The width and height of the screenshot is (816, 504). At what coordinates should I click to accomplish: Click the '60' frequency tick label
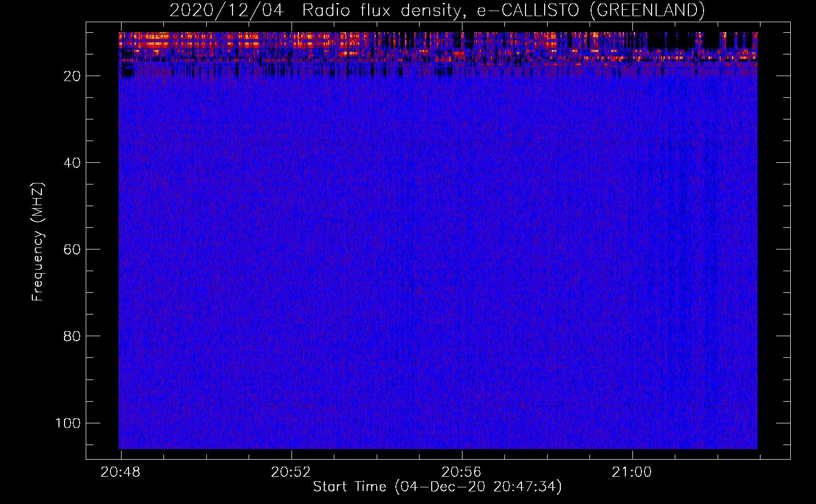[x=72, y=249]
